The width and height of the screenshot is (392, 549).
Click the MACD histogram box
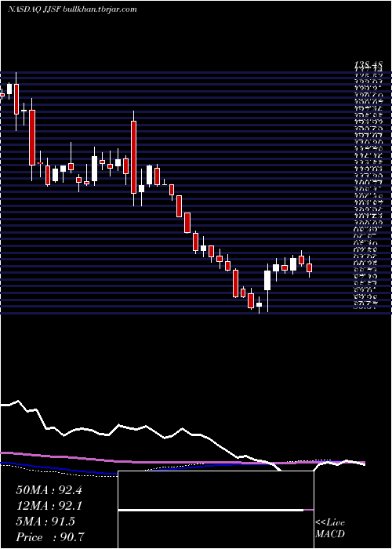pos(216,510)
